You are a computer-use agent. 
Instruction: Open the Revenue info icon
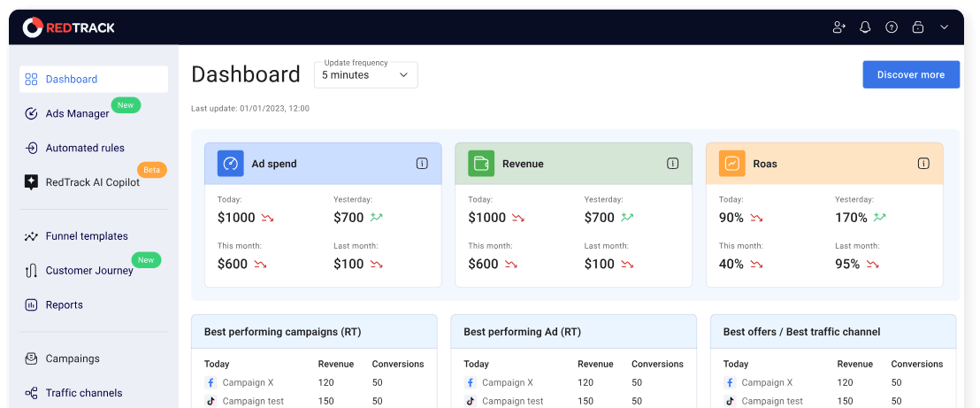click(x=672, y=164)
